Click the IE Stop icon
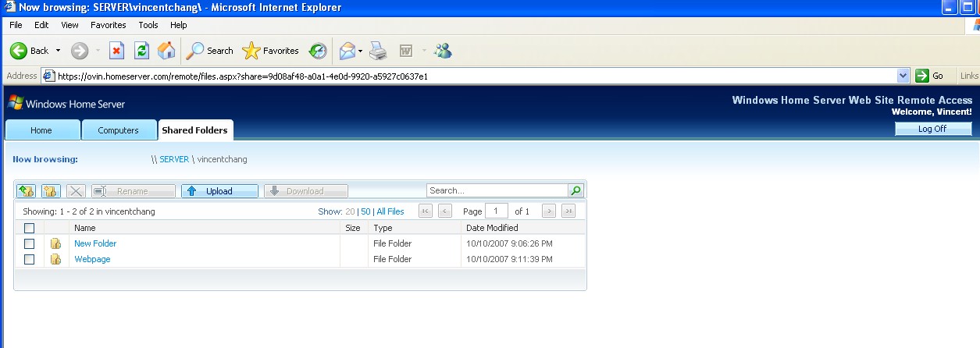980x348 pixels. [x=116, y=51]
